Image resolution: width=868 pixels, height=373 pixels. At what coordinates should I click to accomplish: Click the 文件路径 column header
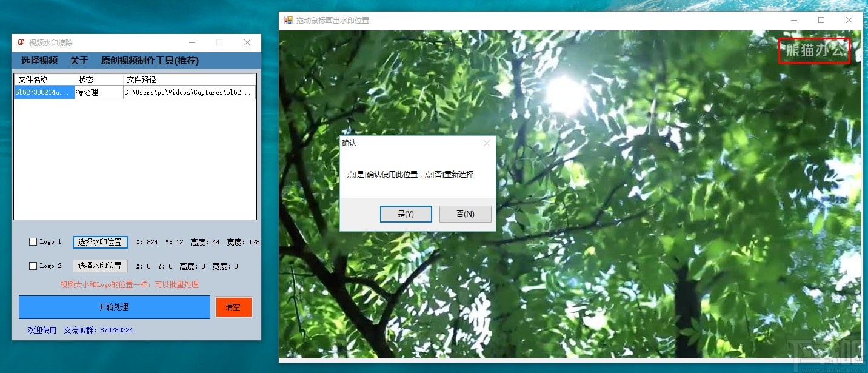pos(141,79)
